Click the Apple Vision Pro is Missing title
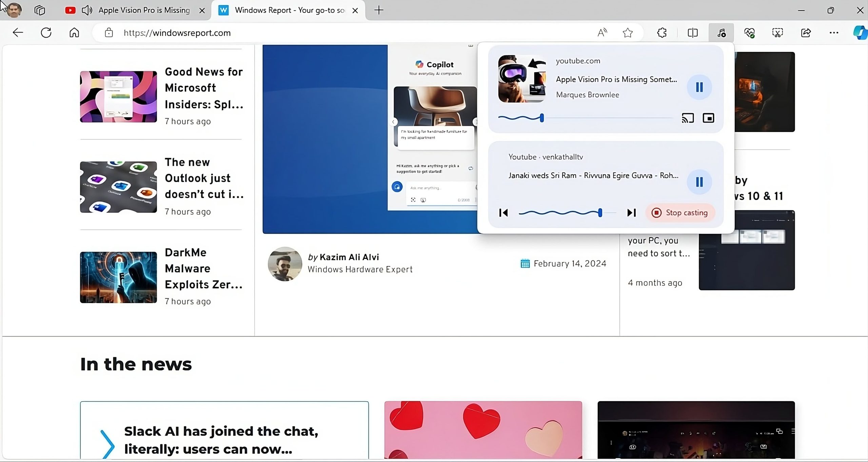The width and height of the screenshot is (868, 462). coord(616,79)
